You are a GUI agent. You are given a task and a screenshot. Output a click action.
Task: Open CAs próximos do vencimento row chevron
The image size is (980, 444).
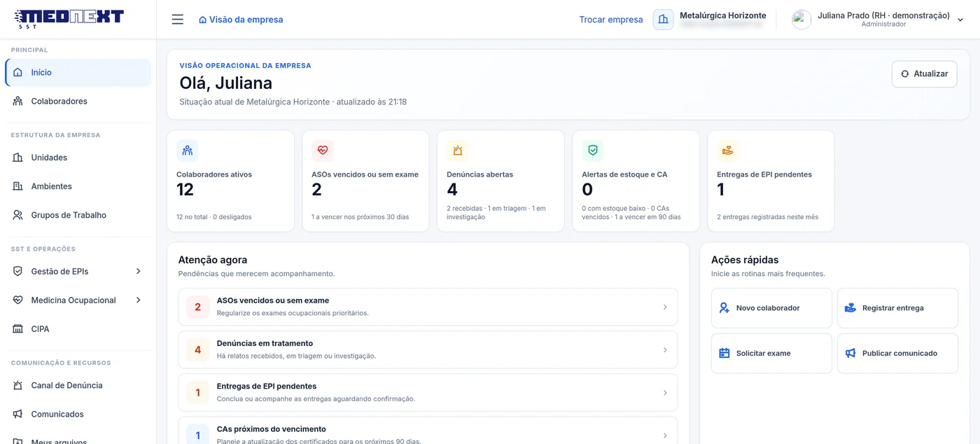[665, 436]
